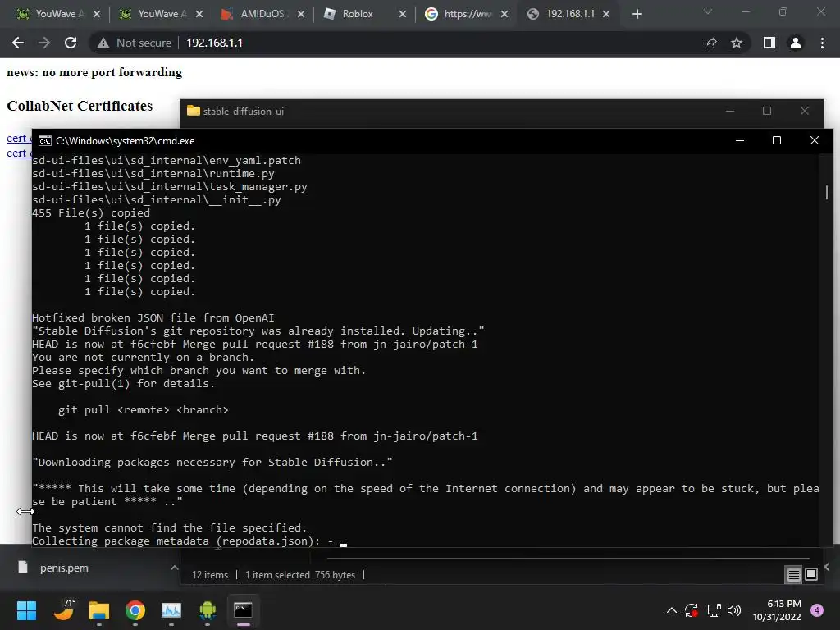This screenshot has width=840, height=630.
Task: Close the second YouWave tab
Action: (199, 14)
